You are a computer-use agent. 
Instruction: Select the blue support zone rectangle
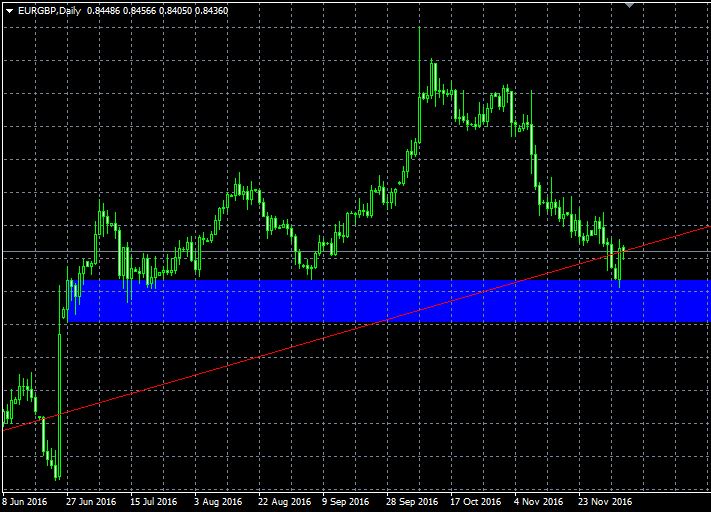tap(389, 301)
